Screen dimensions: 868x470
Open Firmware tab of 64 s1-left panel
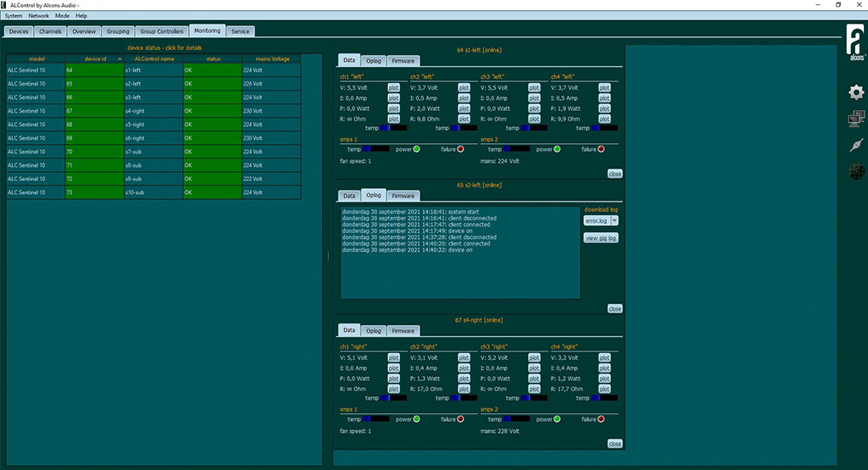pyautogui.click(x=403, y=61)
